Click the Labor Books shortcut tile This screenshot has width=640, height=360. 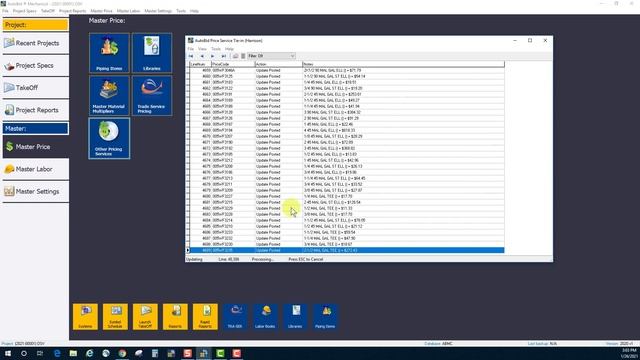pos(265,316)
